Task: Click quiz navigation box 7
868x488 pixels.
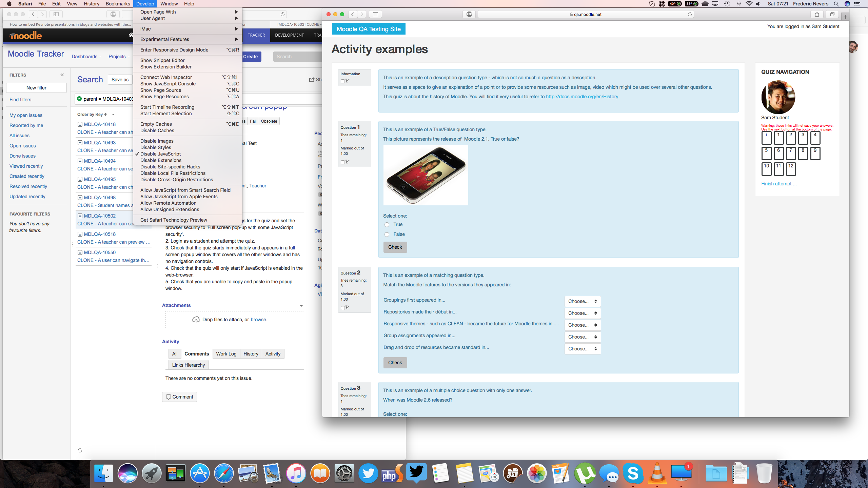Action: (x=791, y=153)
